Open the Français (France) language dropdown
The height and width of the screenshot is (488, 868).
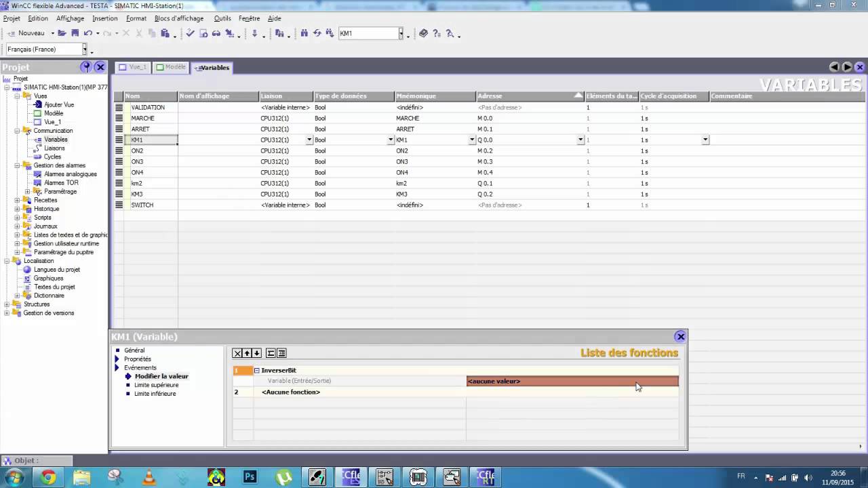click(x=85, y=49)
